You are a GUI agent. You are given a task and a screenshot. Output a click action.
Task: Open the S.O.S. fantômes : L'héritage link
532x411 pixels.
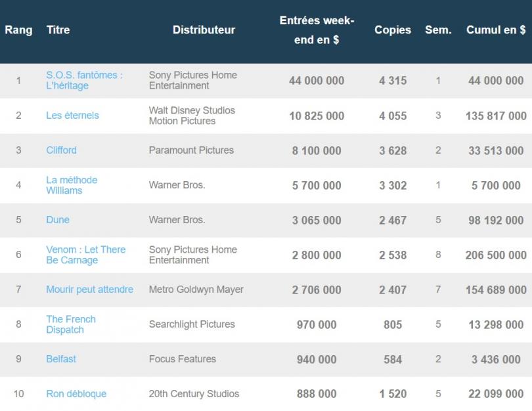(84, 80)
